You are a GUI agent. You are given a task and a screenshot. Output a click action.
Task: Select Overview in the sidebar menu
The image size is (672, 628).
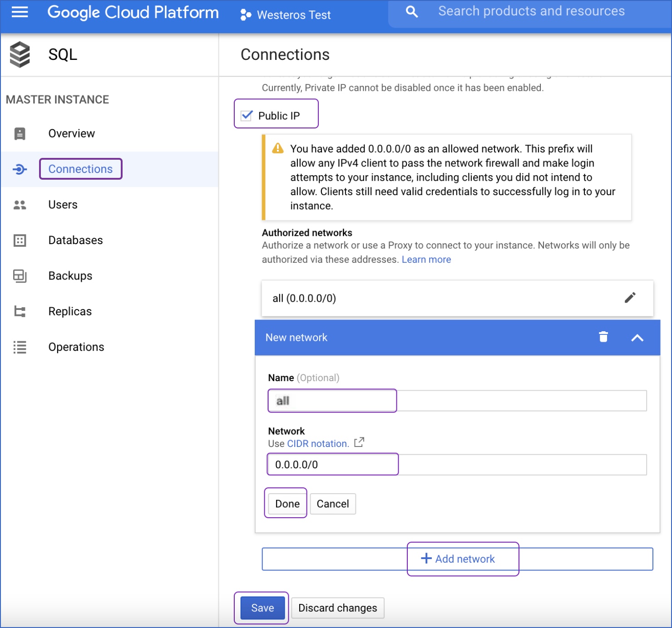(x=71, y=133)
